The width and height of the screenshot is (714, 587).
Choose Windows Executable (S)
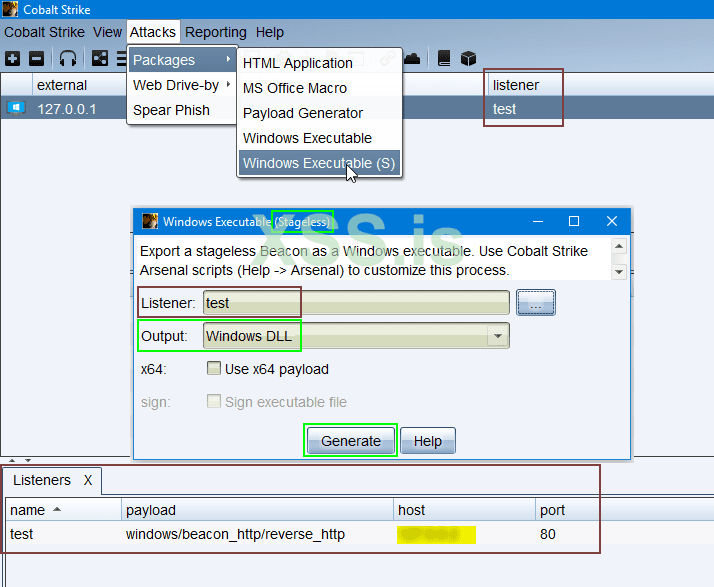pos(319,163)
